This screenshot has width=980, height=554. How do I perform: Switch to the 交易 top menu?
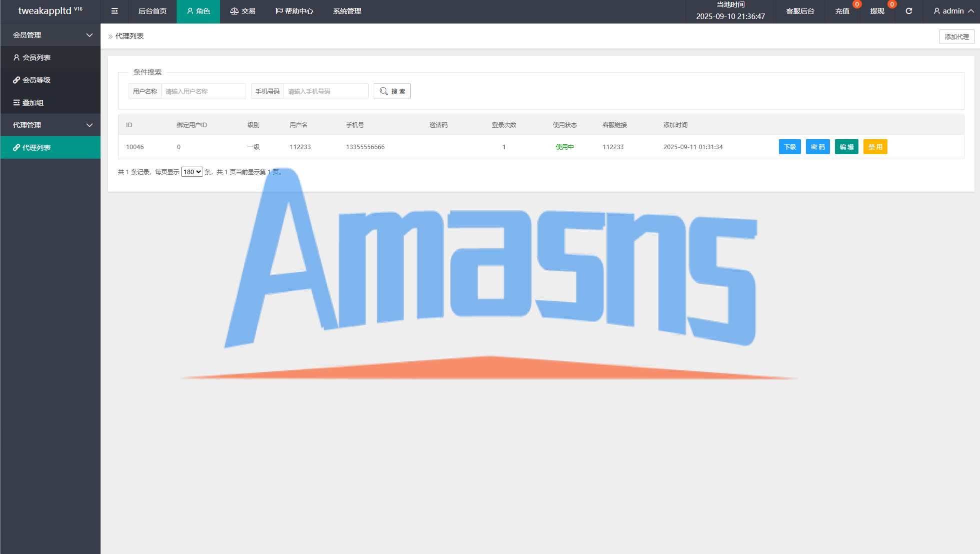(x=243, y=11)
